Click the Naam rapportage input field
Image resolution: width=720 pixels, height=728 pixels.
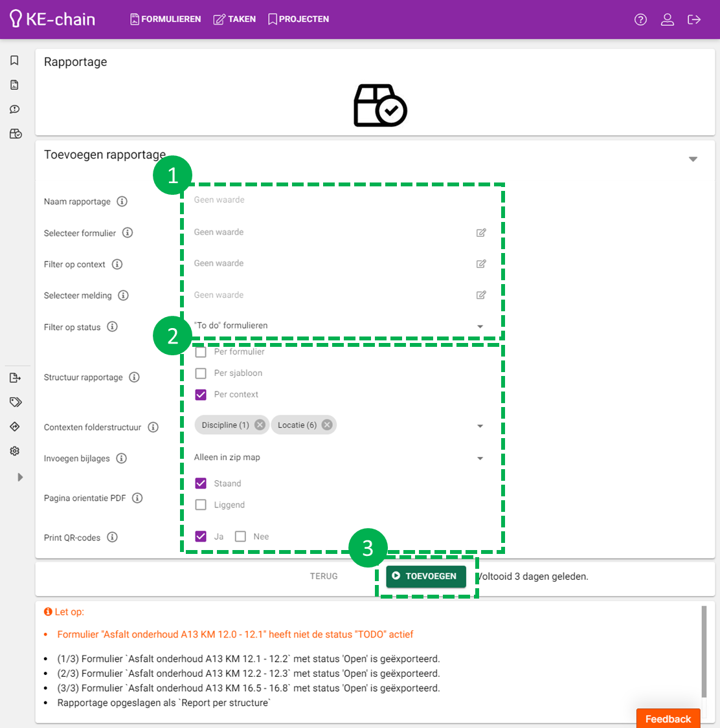337,201
